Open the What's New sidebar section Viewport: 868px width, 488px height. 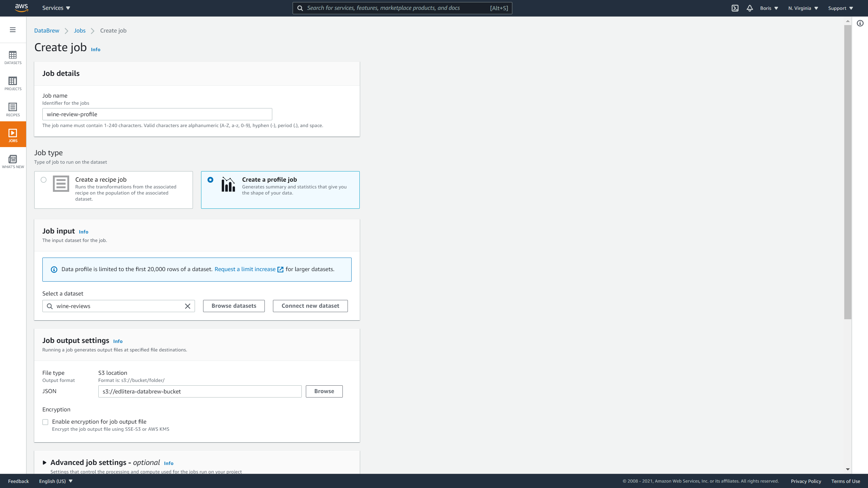(13, 161)
